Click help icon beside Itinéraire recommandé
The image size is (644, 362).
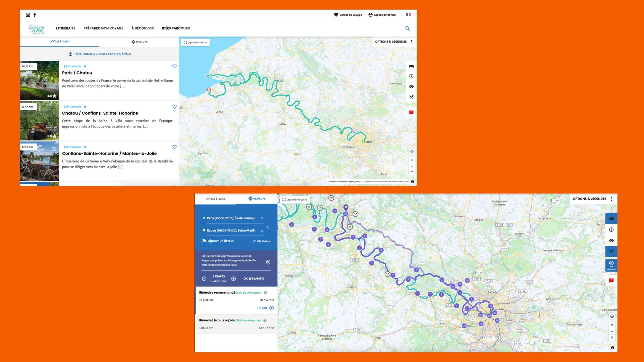265,293
